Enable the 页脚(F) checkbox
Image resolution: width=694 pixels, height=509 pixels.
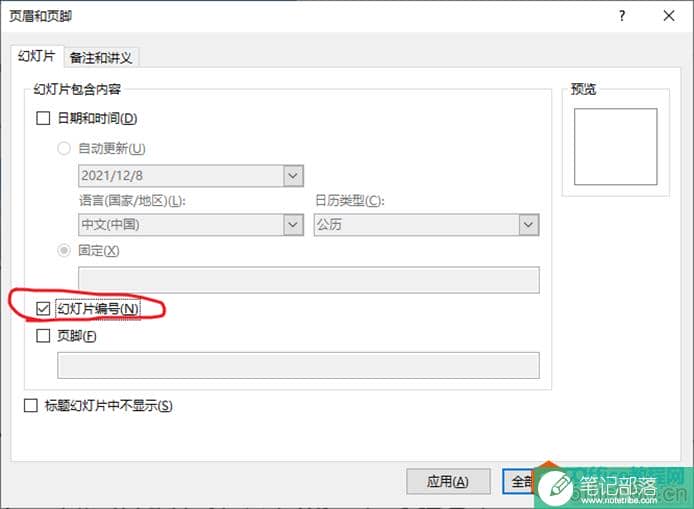[x=43, y=336]
